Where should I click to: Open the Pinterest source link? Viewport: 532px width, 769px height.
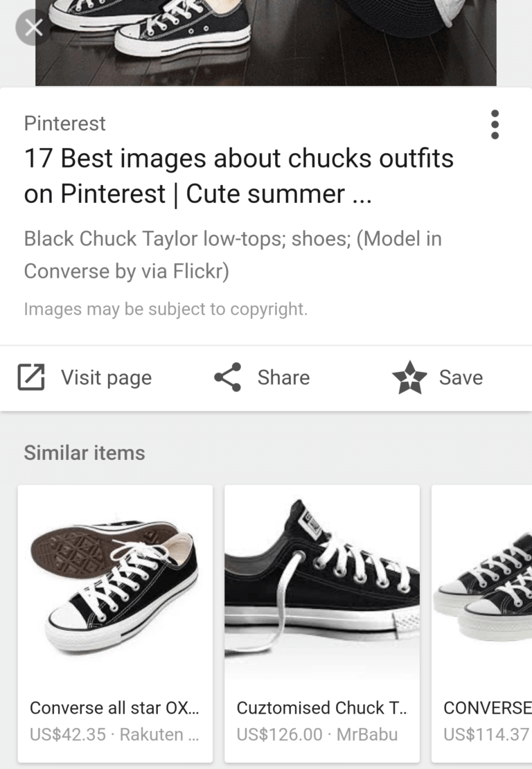click(64, 123)
